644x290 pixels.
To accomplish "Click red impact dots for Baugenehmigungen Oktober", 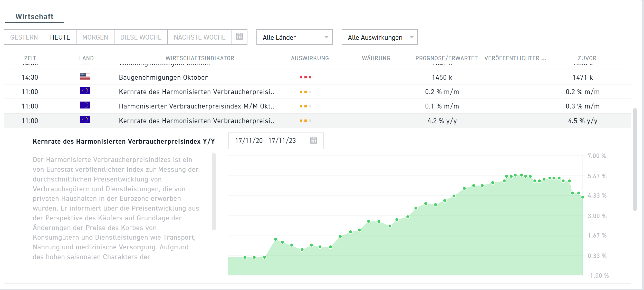I will pos(305,77).
